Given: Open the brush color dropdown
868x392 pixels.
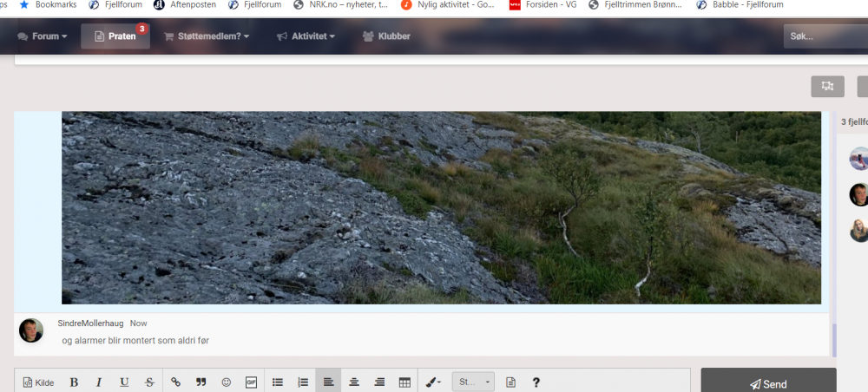Looking at the screenshot, I should (432, 382).
